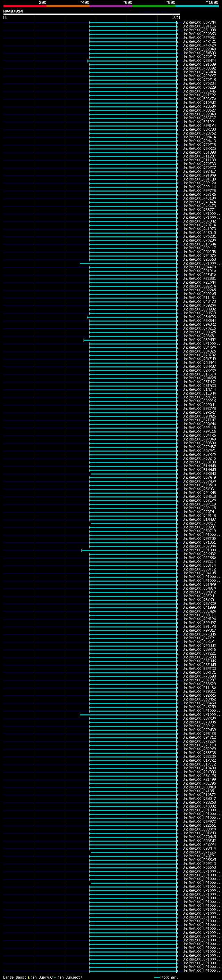Select hit UniRef100_Q6E4A6
The width and height of the screenshot is (222, 980).
(x=199, y=91)
